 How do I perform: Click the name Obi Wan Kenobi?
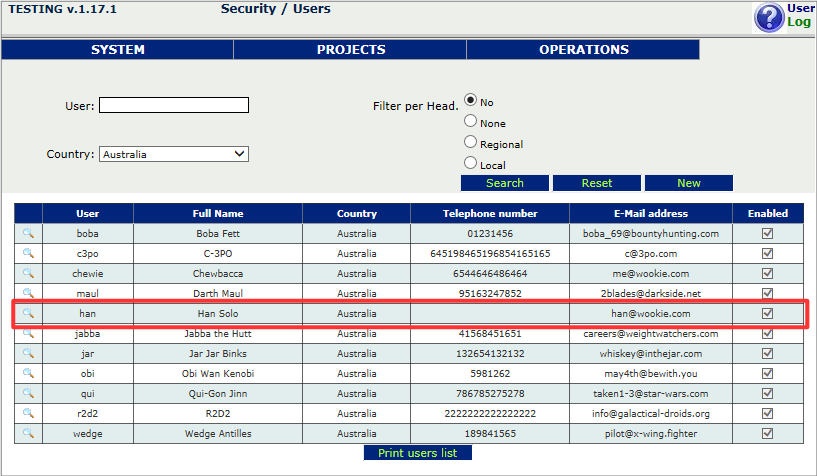[x=218, y=373]
